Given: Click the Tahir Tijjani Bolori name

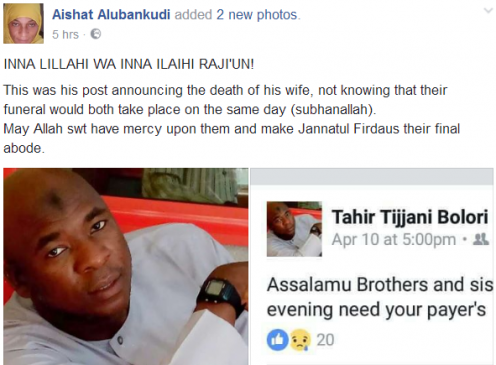Looking at the screenshot, I should point(410,217).
